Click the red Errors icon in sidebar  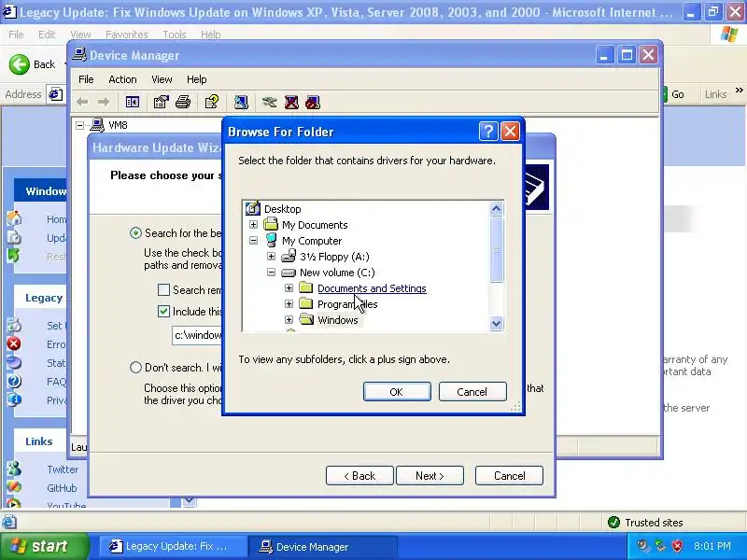click(x=14, y=343)
